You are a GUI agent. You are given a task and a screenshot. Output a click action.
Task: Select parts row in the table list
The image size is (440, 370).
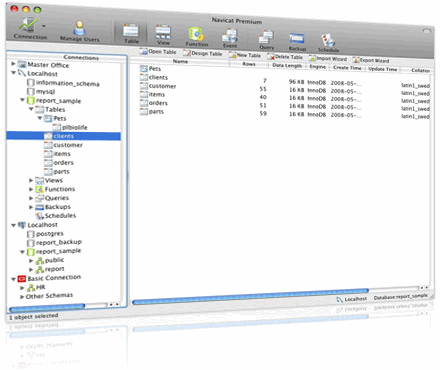[x=152, y=112]
